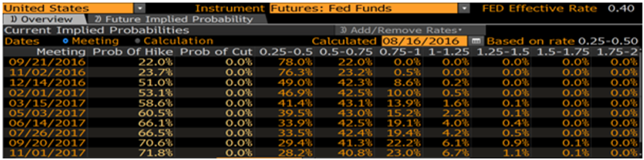The image size is (644, 160).
Task: Open the calendar picker icon beside the Calculated date
Action: [x=476, y=41]
